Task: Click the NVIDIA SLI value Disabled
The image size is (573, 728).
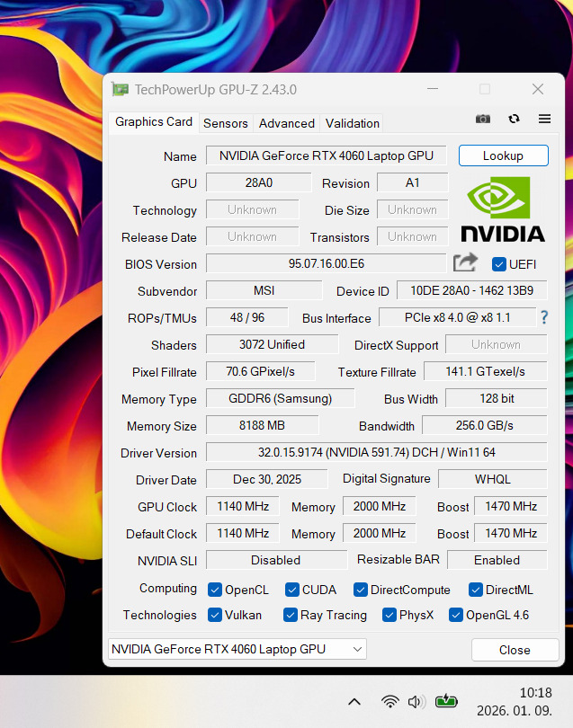Action: click(276, 560)
